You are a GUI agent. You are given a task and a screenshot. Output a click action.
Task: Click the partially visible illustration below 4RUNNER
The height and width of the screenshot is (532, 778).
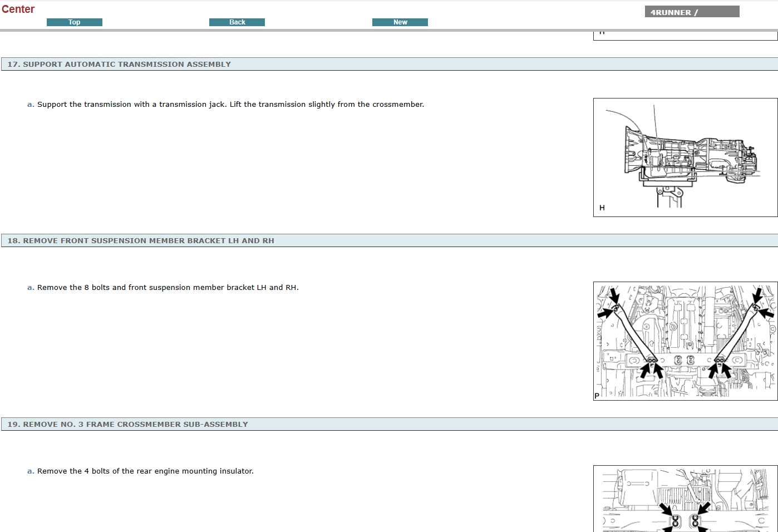[x=685, y=36]
